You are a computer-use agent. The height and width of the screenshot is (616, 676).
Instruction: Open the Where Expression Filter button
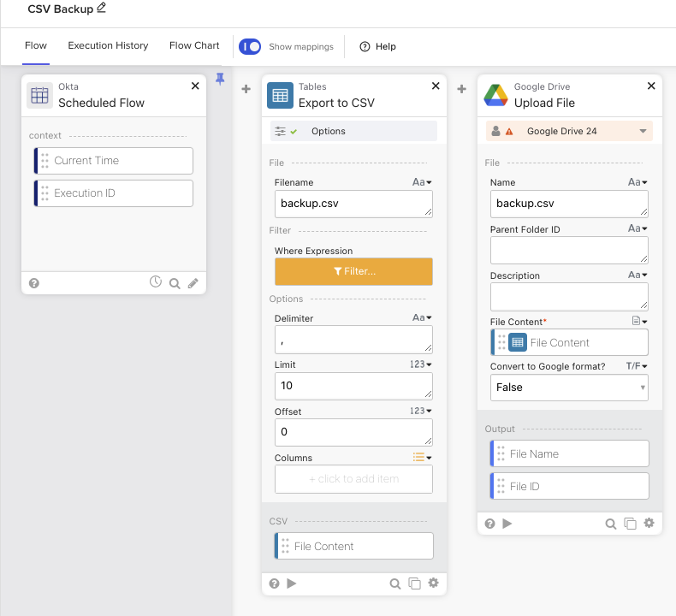tap(353, 271)
